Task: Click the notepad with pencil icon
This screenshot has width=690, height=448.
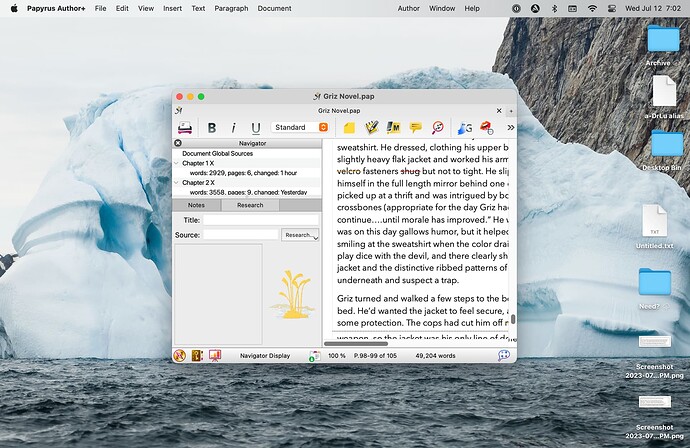Action: (x=371, y=128)
